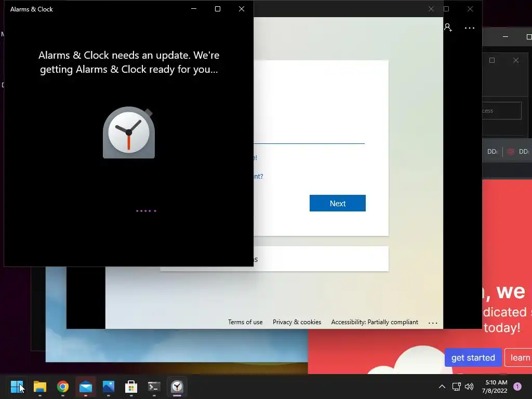Maximize the Alarms & Clock window
The width and height of the screenshot is (532, 399).
pos(218,9)
